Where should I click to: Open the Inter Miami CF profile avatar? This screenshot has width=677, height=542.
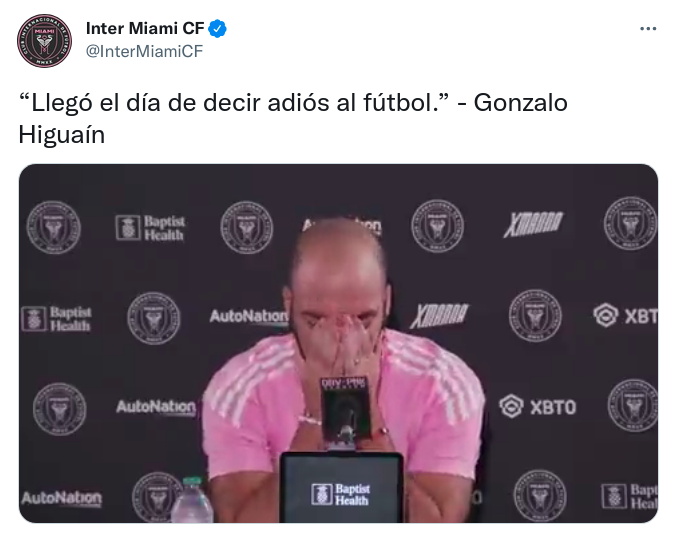tap(44, 41)
